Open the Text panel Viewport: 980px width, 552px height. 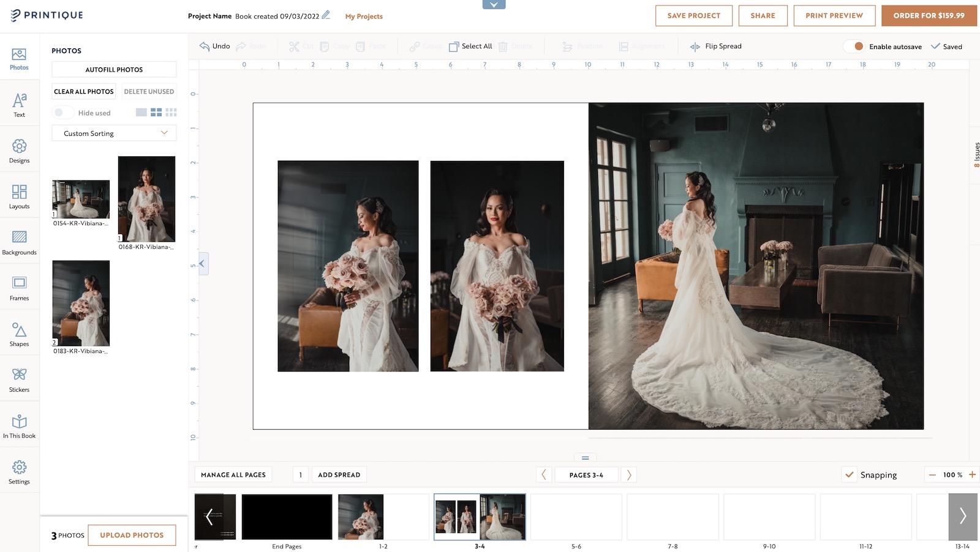(19, 104)
